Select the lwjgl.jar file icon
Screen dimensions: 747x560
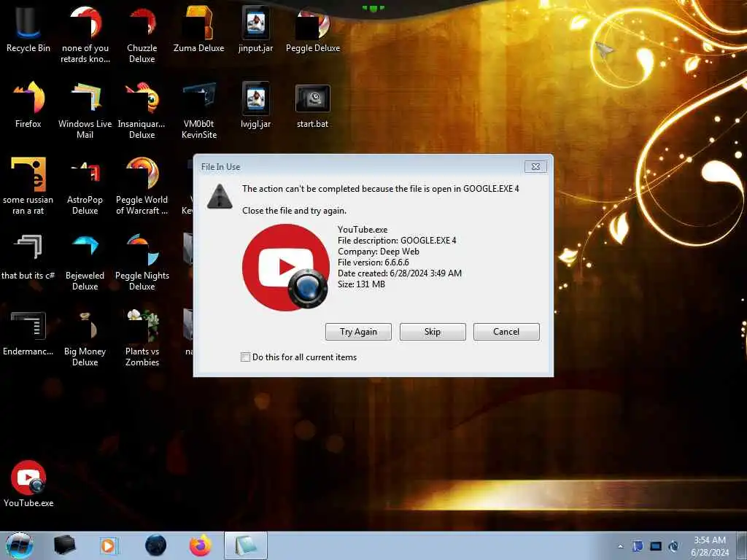tap(256, 105)
